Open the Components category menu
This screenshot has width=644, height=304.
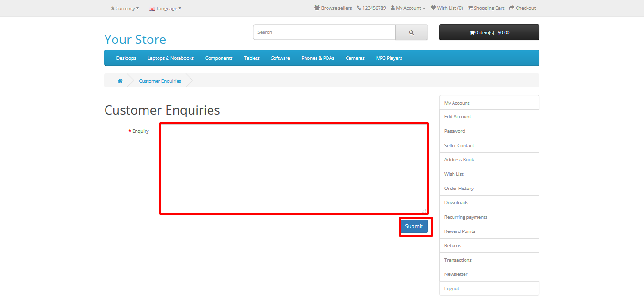219,58
